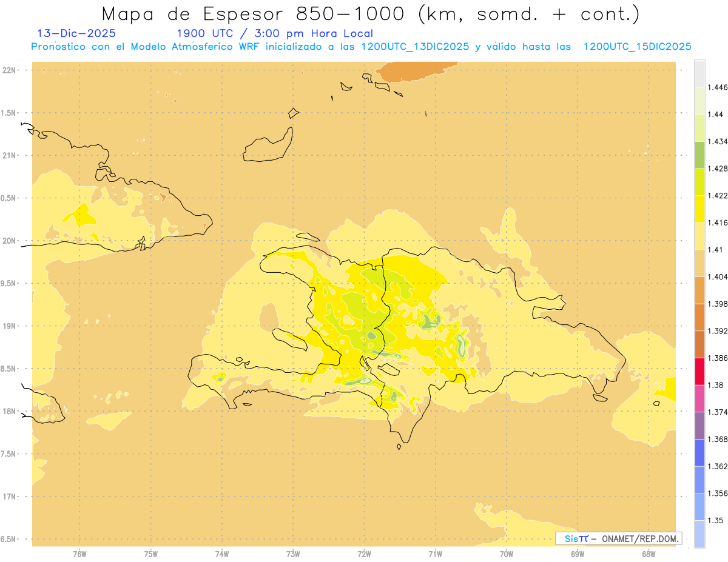Click the '1.374' legend value
This screenshot has width=728, height=562.
718,412
